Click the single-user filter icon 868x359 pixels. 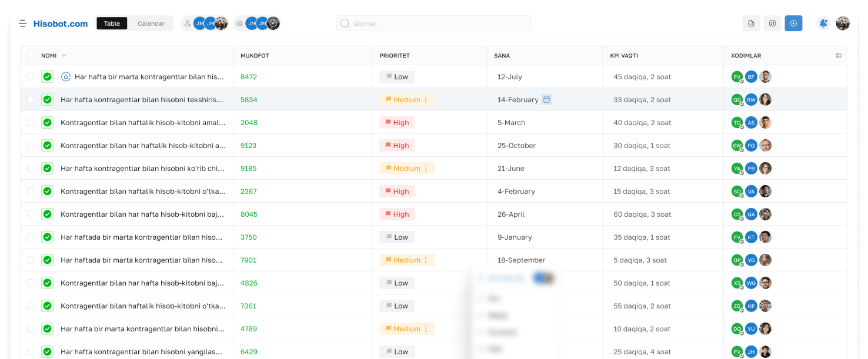click(x=188, y=24)
